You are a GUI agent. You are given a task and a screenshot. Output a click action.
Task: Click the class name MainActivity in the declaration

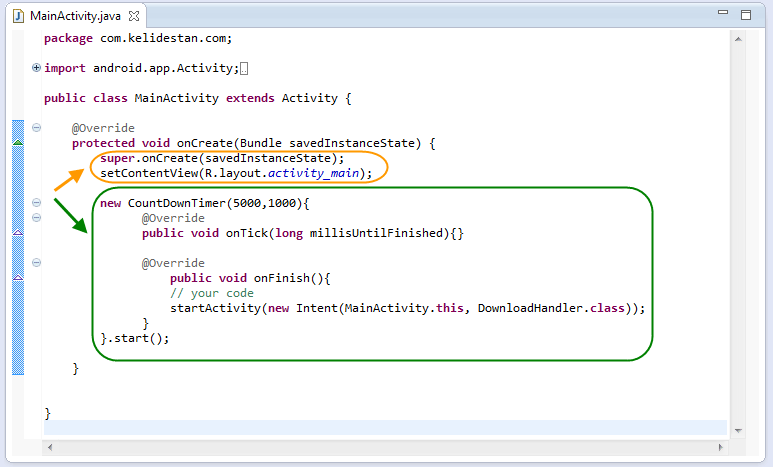point(176,98)
